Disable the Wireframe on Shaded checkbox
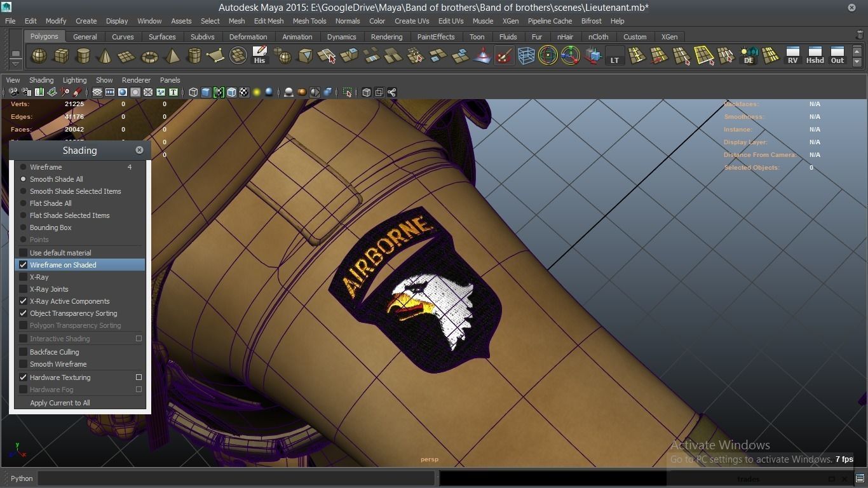 (x=24, y=265)
